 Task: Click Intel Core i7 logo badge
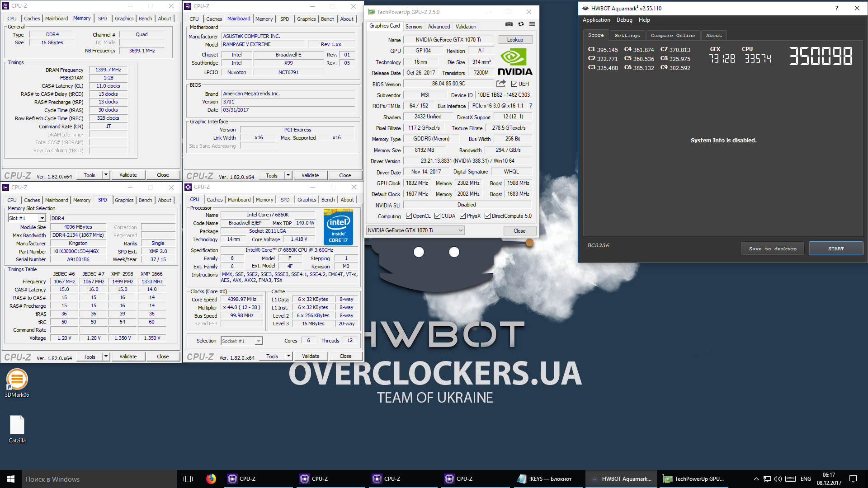point(338,226)
